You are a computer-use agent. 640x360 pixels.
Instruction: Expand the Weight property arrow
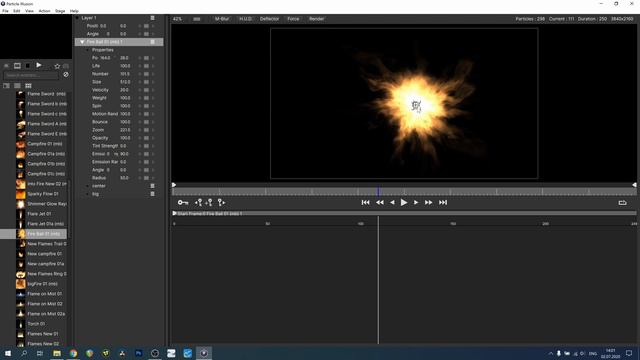tap(153, 98)
